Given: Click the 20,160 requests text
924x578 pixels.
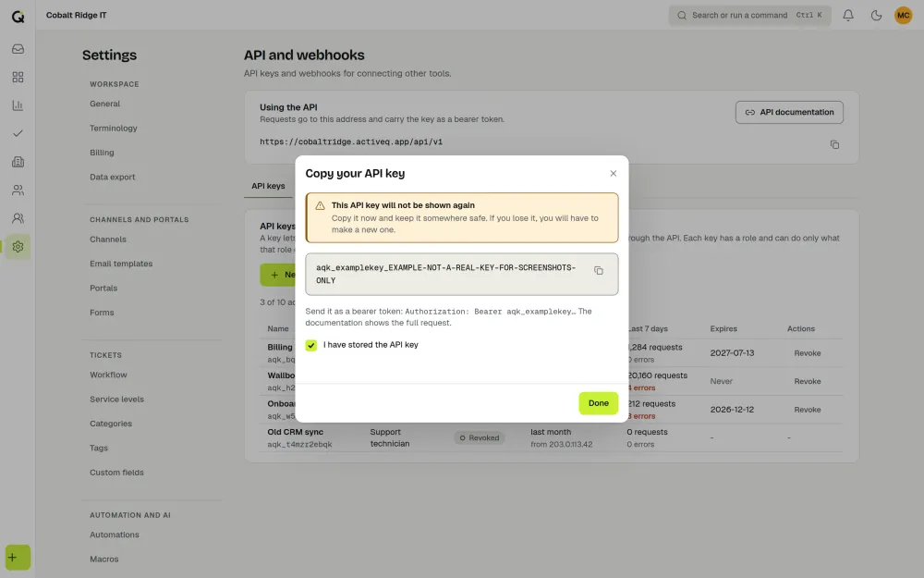Looking at the screenshot, I should pyautogui.click(x=657, y=375).
